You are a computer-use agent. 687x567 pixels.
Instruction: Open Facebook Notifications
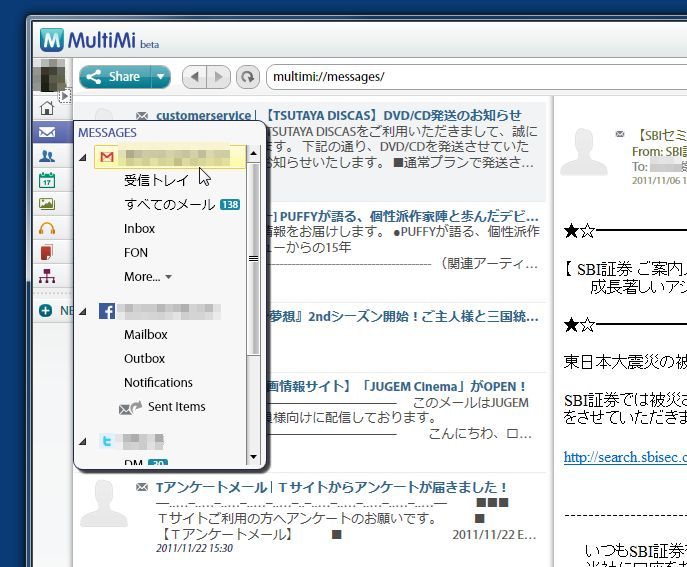[158, 383]
